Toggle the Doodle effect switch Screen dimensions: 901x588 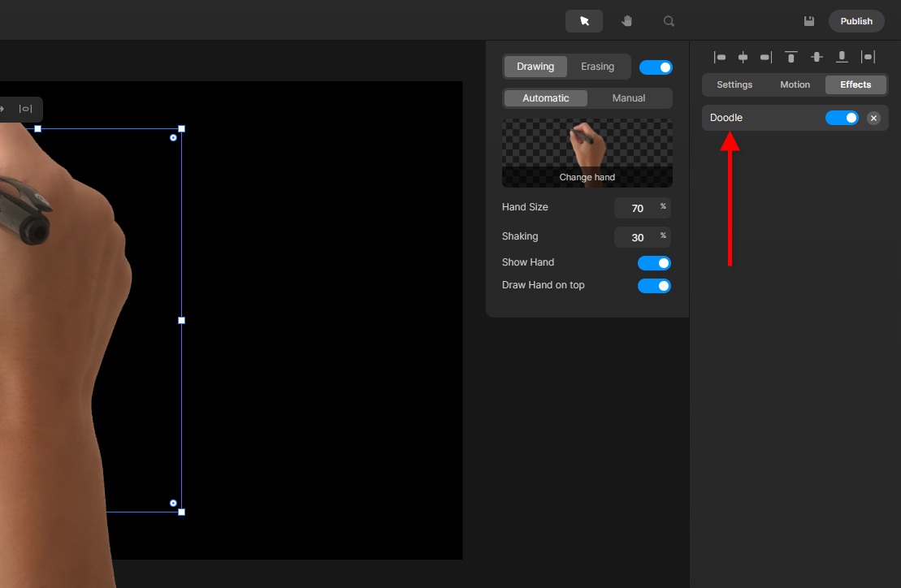tap(842, 118)
